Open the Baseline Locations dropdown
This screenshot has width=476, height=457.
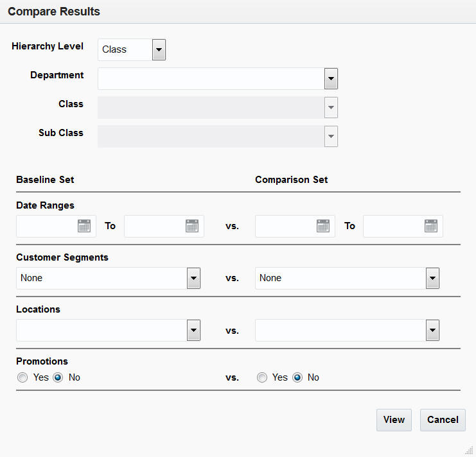tap(193, 331)
